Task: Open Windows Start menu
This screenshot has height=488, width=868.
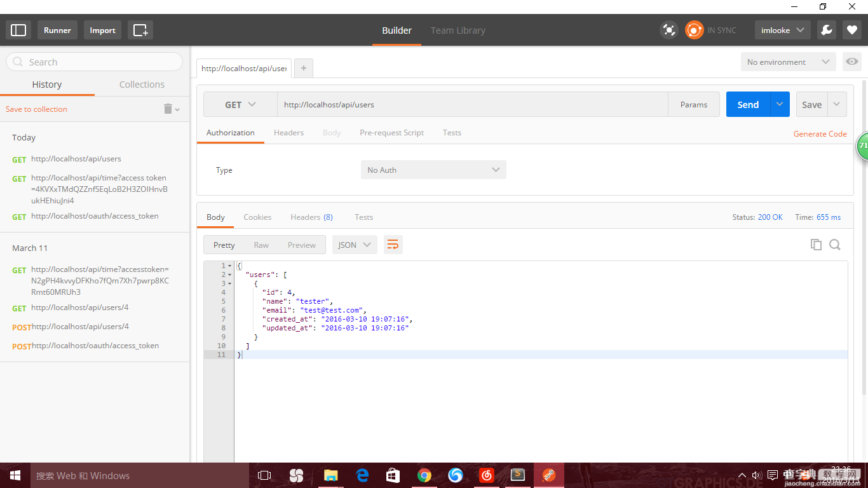Action: pos(15,475)
